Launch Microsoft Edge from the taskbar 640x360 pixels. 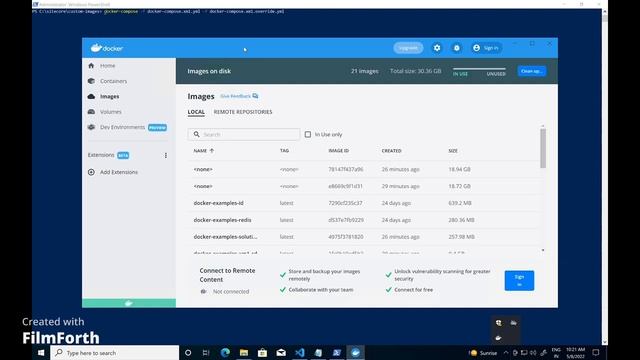point(225,353)
